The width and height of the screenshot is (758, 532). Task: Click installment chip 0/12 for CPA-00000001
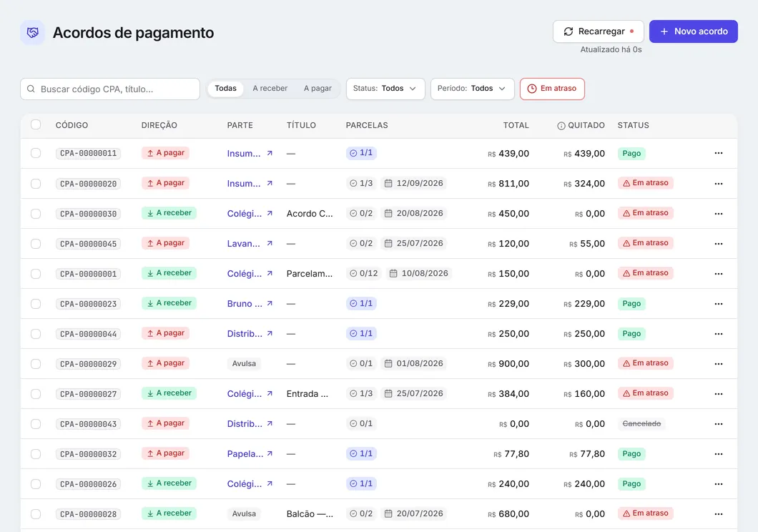point(363,273)
